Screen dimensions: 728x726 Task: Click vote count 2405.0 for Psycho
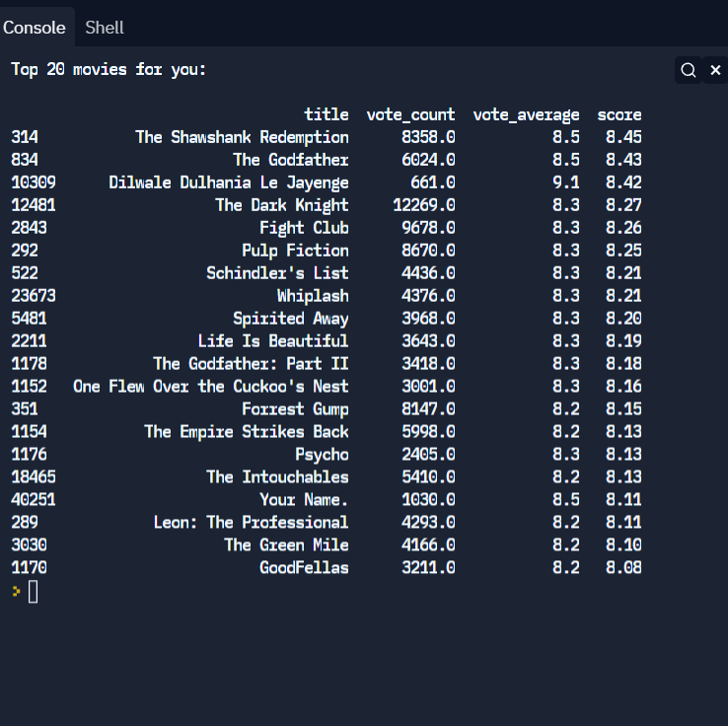tap(428, 455)
